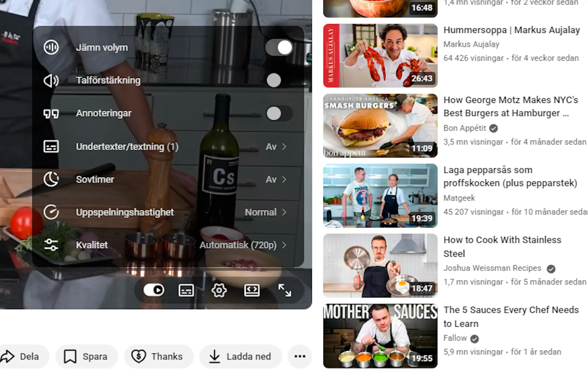Expand quality options showing Automatisk (720p)
Viewport: 588px width, 371px height.
(243, 245)
